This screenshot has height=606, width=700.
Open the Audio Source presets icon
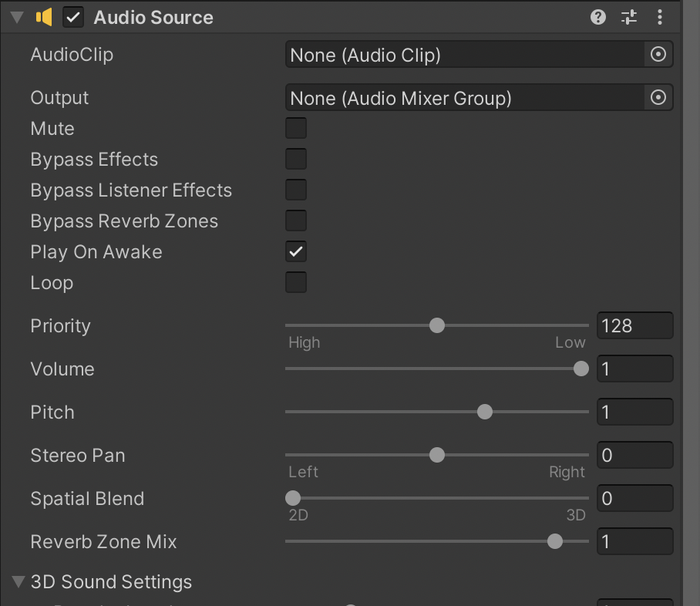tap(629, 17)
